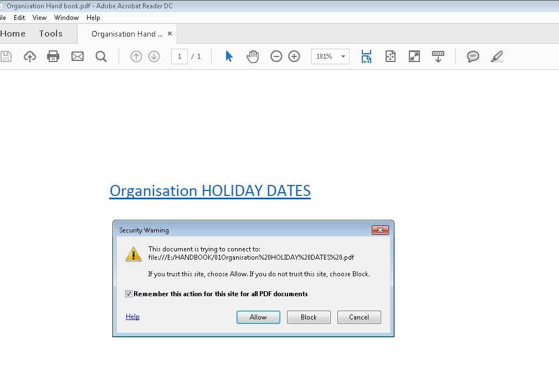Zoom out using the minus icon
The image size is (559, 392).
pyautogui.click(x=276, y=56)
